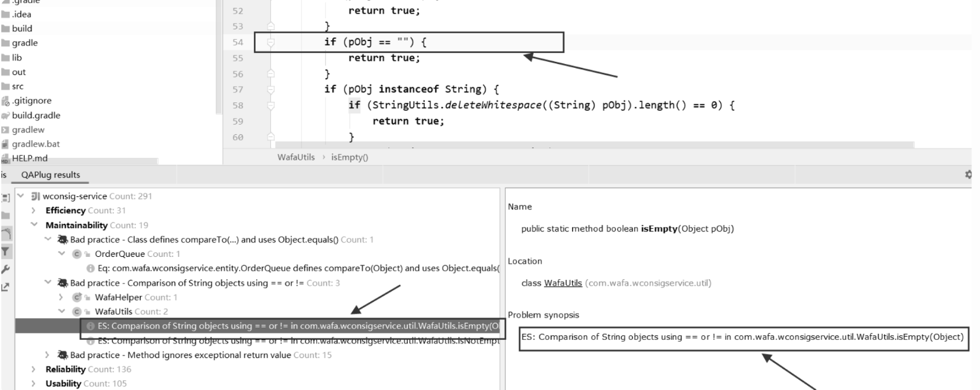980x390 pixels.
Task: Click the Problem synopsis ES description text
Action: click(743, 337)
